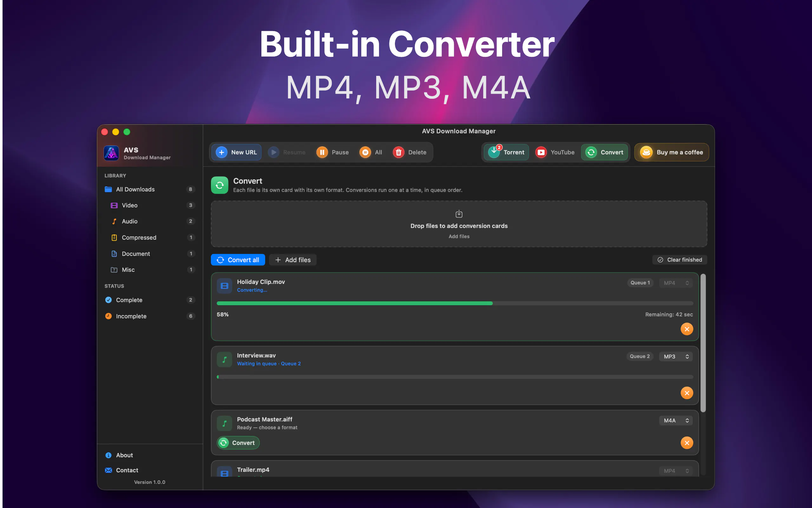Click the red Delete trash icon
This screenshot has height=508, width=812.
click(x=398, y=152)
